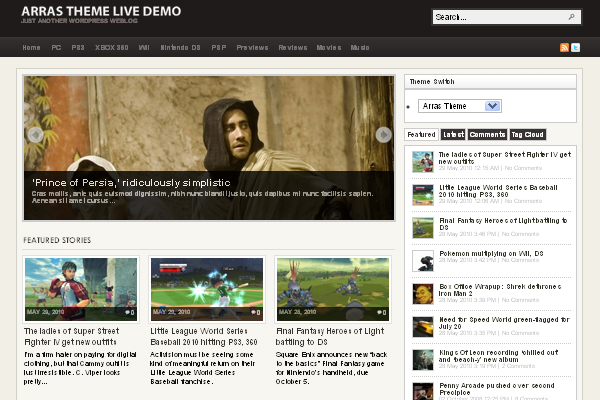This screenshot has width=600, height=400.
Task: Open the Reviews menu item
Action: click(293, 47)
